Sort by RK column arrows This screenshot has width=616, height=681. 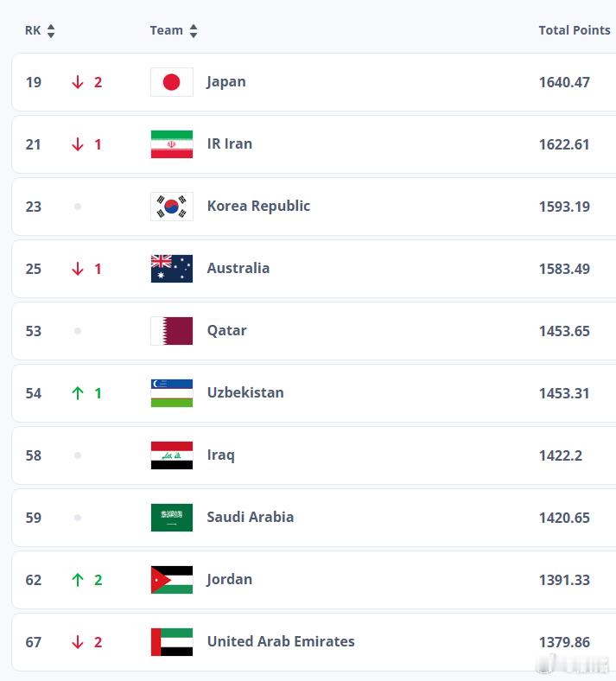click(51, 31)
